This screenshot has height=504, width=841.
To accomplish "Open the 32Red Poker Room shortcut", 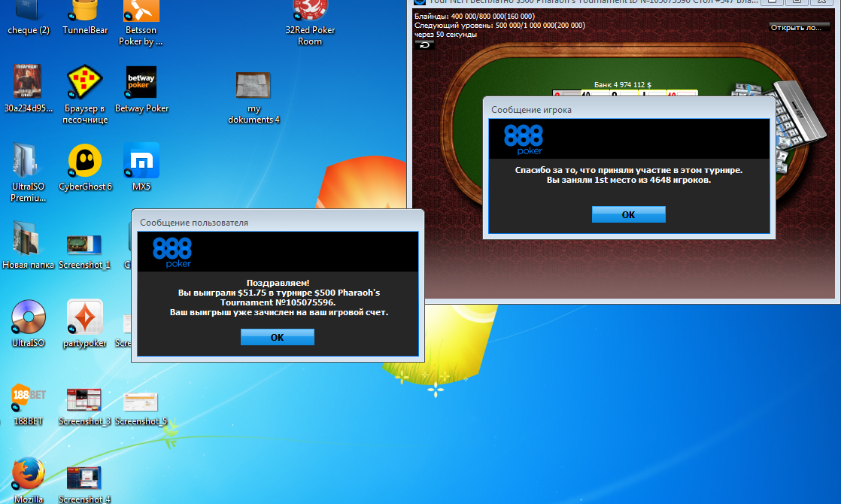I will (x=310, y=23).
